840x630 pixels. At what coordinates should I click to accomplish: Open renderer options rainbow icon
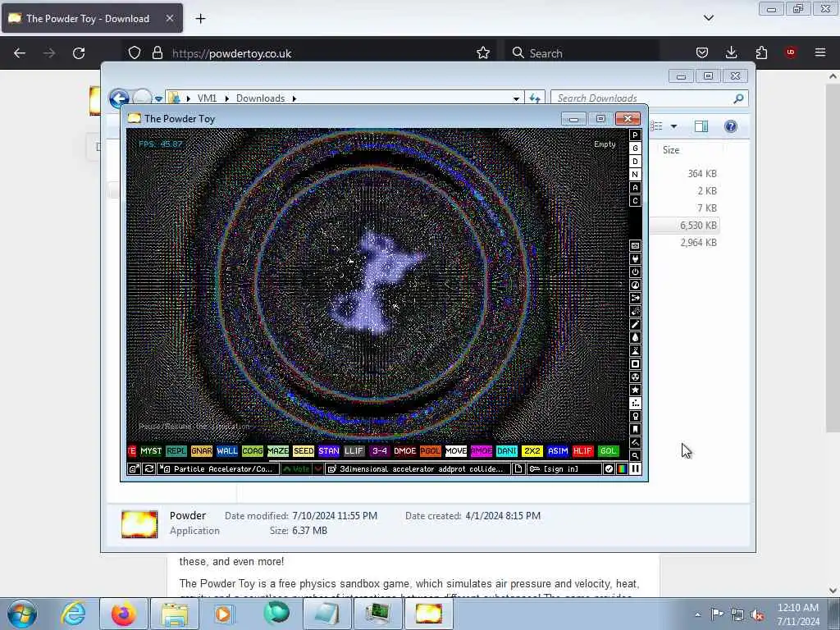click(x=622, y=468)
